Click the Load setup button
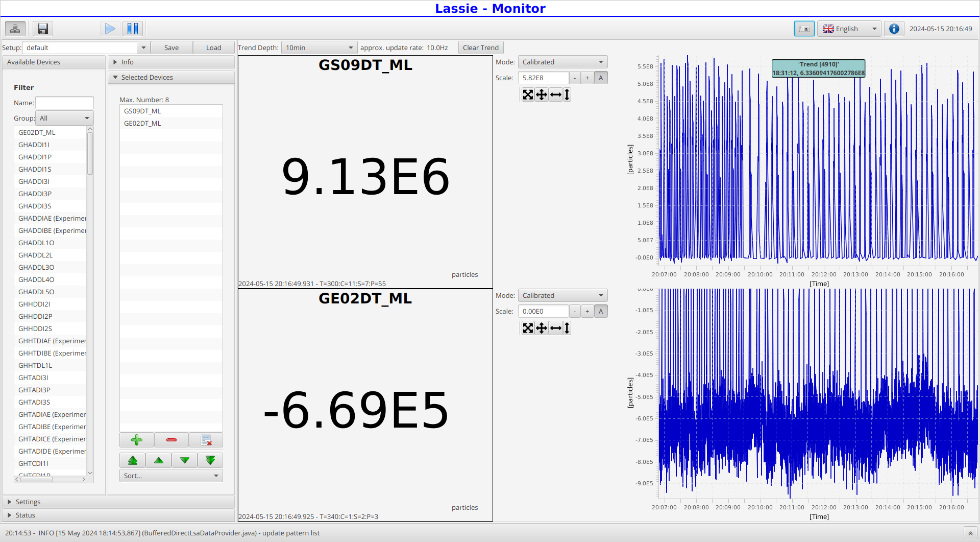The height and width of the screenshot is (542, 980). (213, 48)
